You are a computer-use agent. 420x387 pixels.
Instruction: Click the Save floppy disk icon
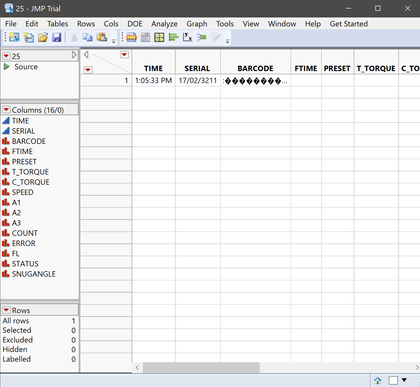57,37
